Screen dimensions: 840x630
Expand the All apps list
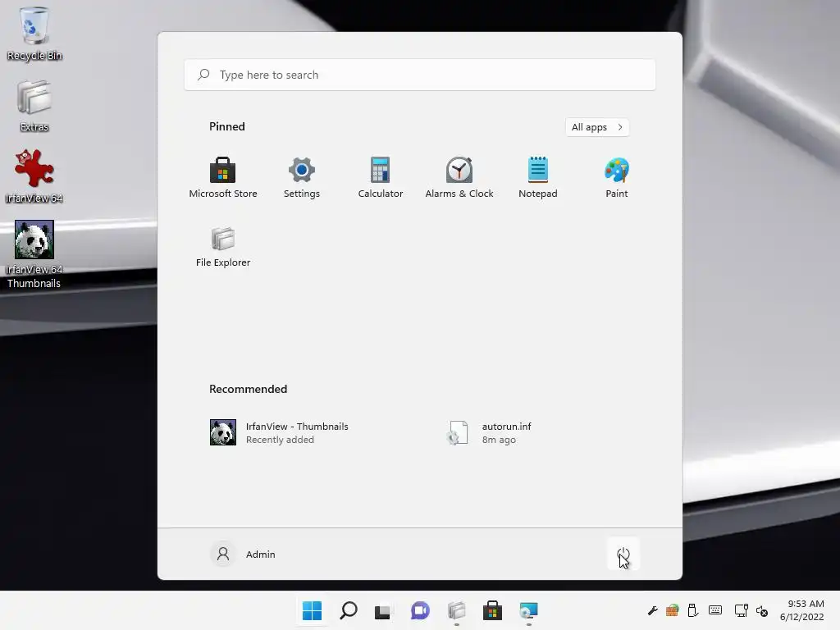pos(597,127)
